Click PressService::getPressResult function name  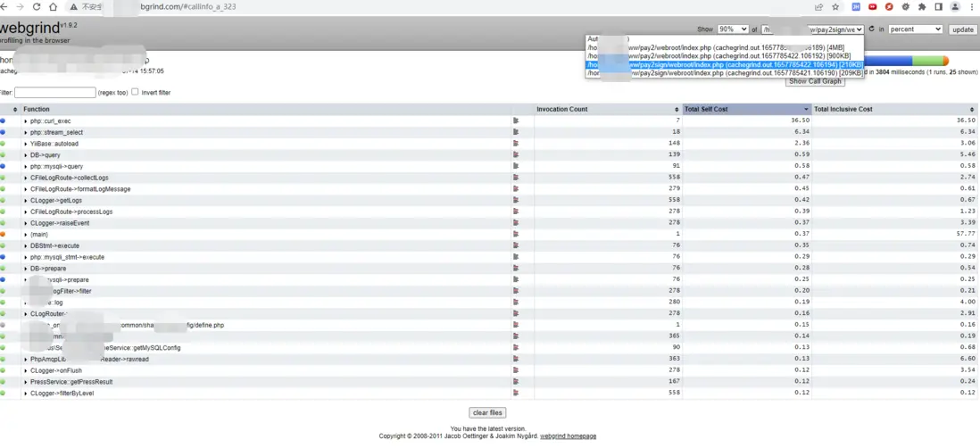pos(72,382)
